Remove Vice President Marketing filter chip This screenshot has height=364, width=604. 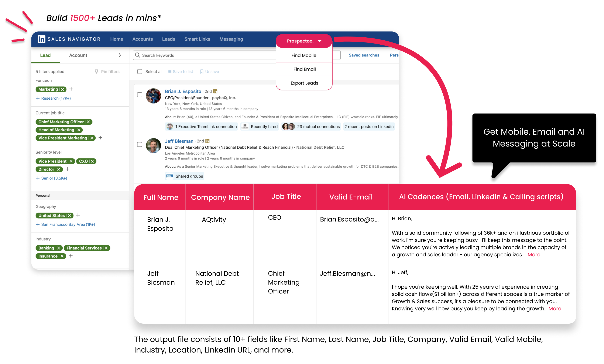[92, 138]
